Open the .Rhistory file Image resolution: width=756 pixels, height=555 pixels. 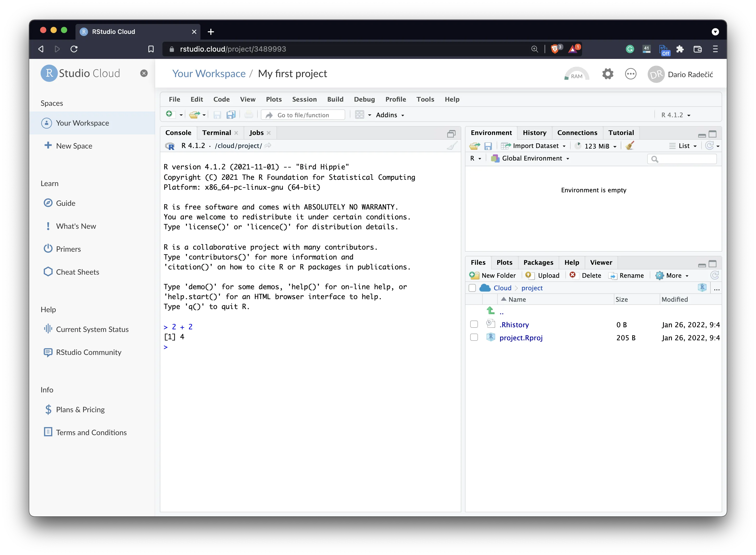pyautogui.click(x=514, y=325)
